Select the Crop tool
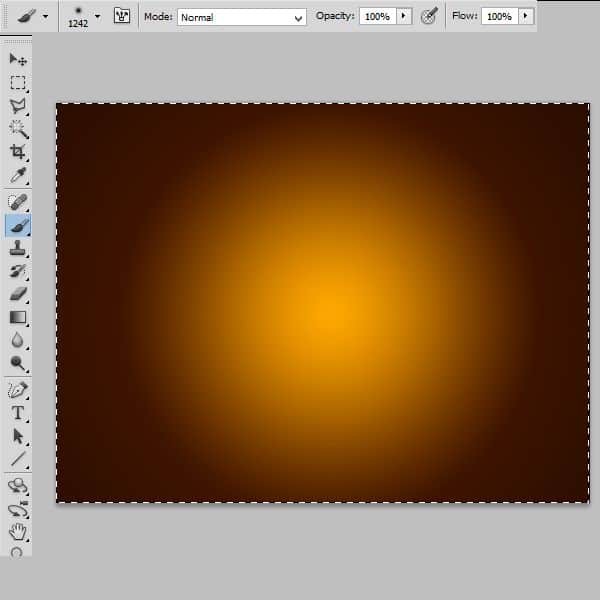Screen dimensions: 600x600 click(x=18, y=152)
